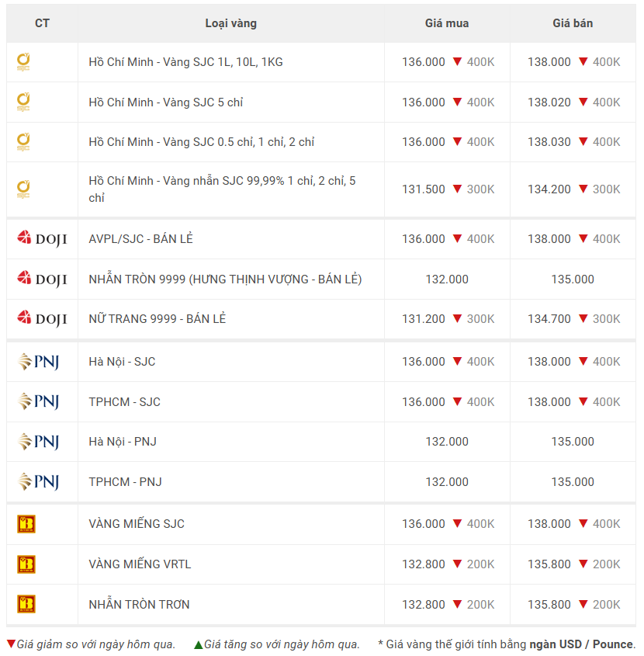Click the Giá mua column header
The image size is (644, 656).
pos(447,23)
